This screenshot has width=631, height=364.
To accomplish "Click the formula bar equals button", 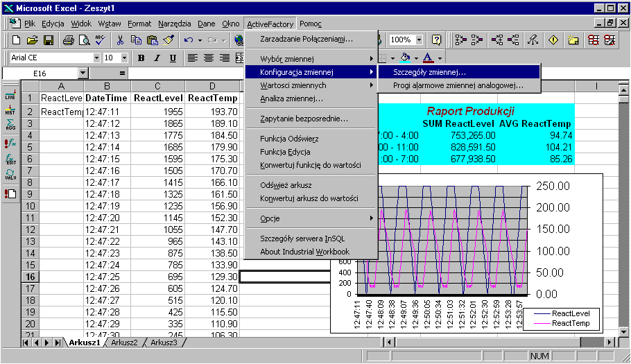I will pos(122,73).
